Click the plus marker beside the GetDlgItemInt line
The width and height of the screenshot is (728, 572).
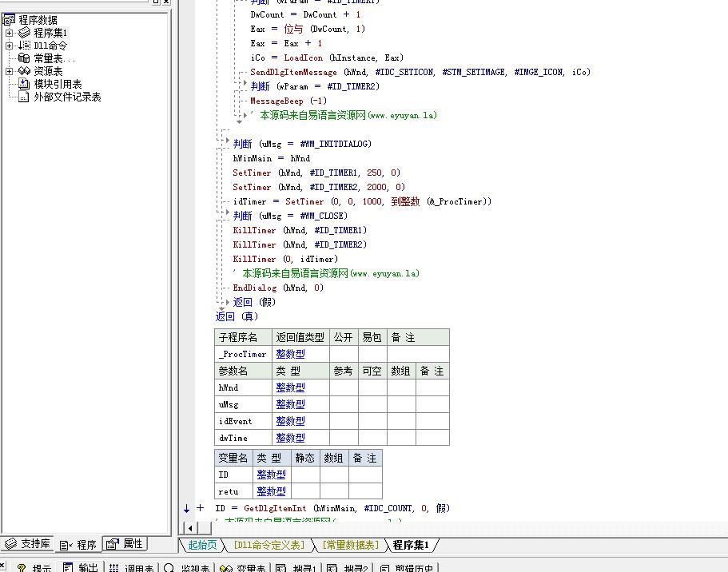coord(200,508)
